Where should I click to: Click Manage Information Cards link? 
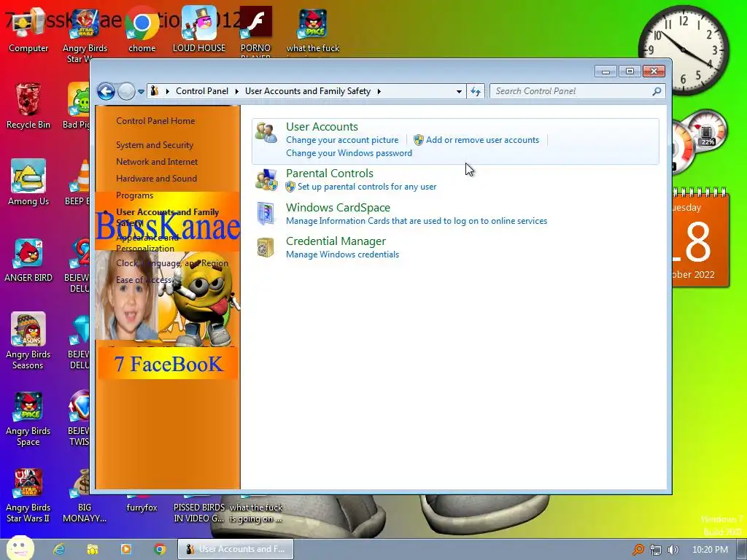(x=417, y=221)
